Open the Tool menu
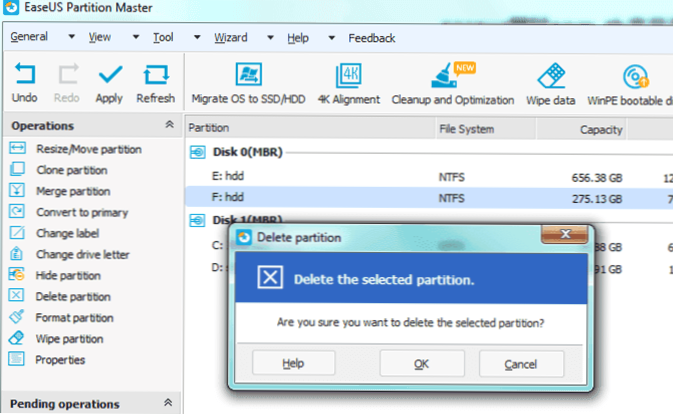Screen dimensions: 673x414 click(163, 38)
